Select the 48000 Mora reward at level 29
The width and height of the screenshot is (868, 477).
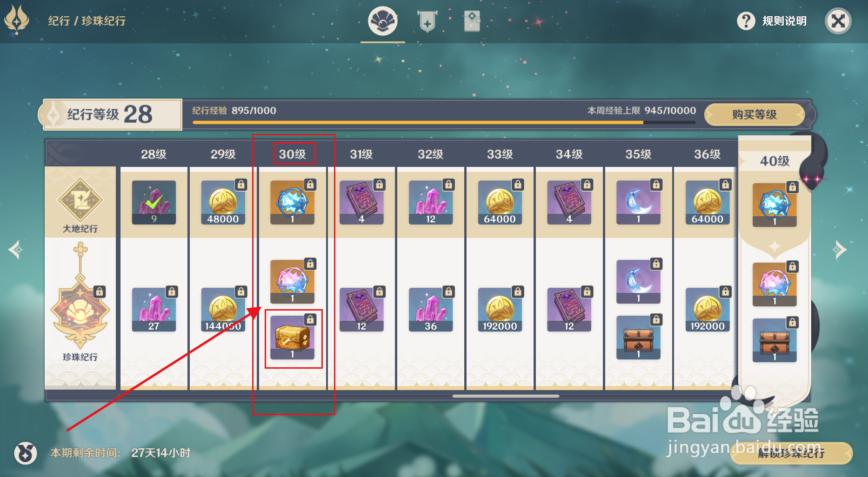223,202
